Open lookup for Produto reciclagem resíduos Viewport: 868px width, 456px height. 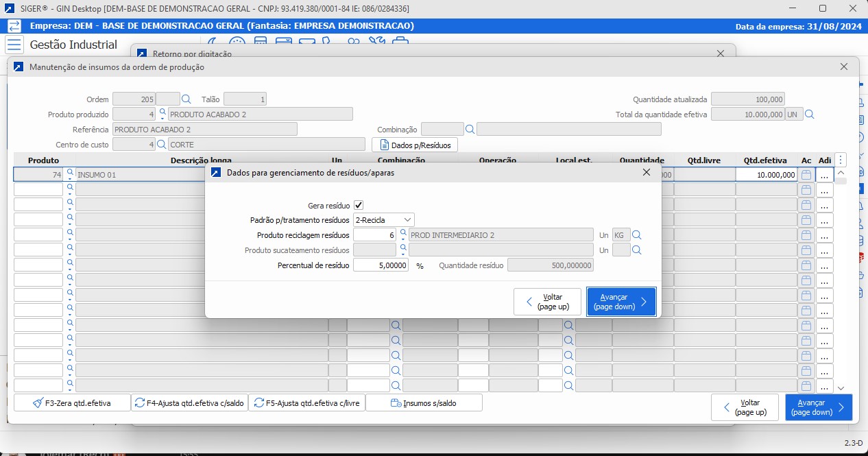pos(403,235)
